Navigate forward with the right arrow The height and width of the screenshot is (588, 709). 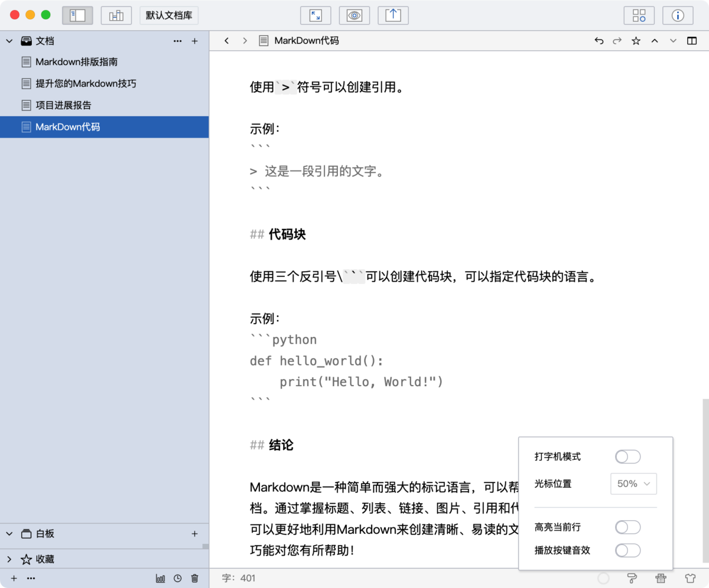click(x=245, y=41)
